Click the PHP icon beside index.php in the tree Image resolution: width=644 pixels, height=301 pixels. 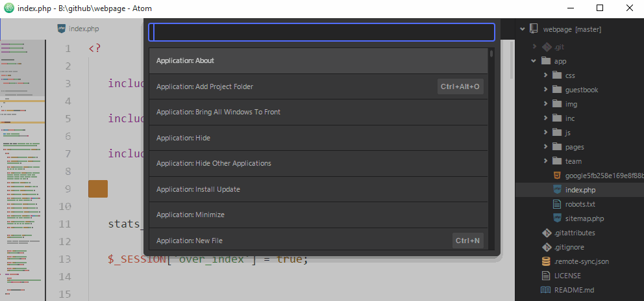pos(557,190)
